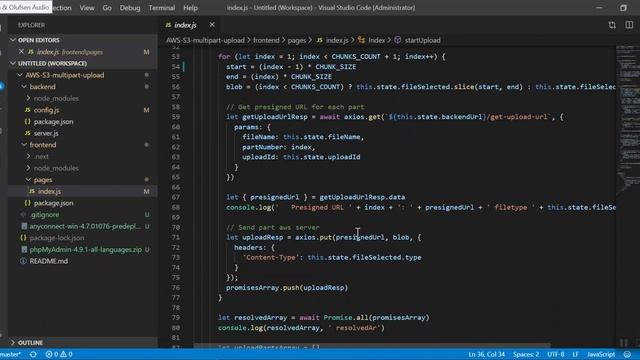Image resolution: width=640 pixels, height=360 pixels.
Task: Click the pages breadcrumb
Action: [297, 40]
